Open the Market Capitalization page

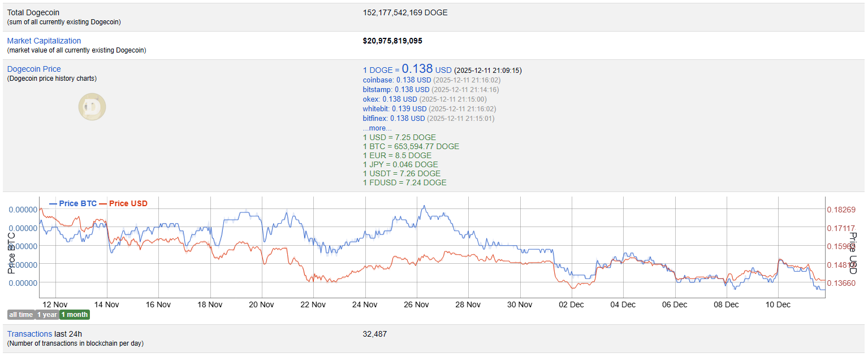tap(44, 40)
